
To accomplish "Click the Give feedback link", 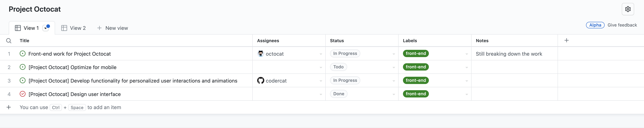I will click(622, 25).
